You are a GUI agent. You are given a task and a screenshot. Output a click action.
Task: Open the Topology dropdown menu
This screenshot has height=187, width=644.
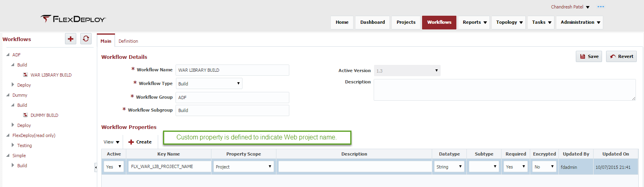click(509, 23)
